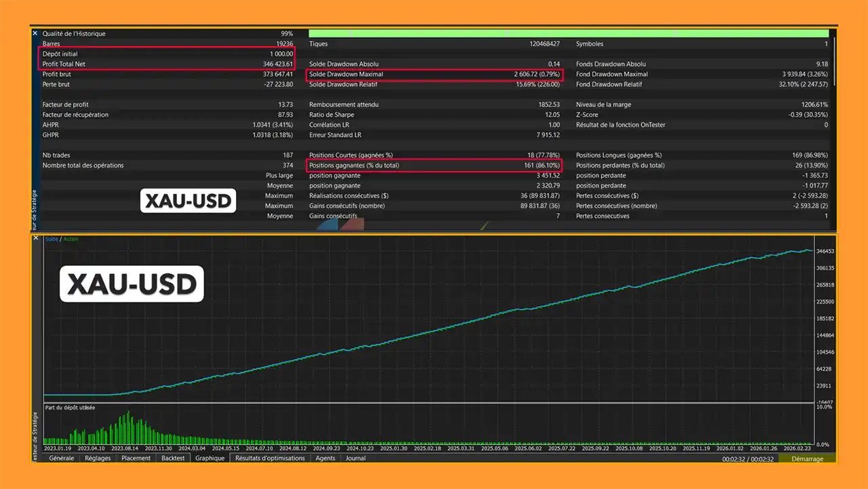868x489 pixels.
Task: Click the Positions gagnantes (% du total) row
Action: click(434, 165)
